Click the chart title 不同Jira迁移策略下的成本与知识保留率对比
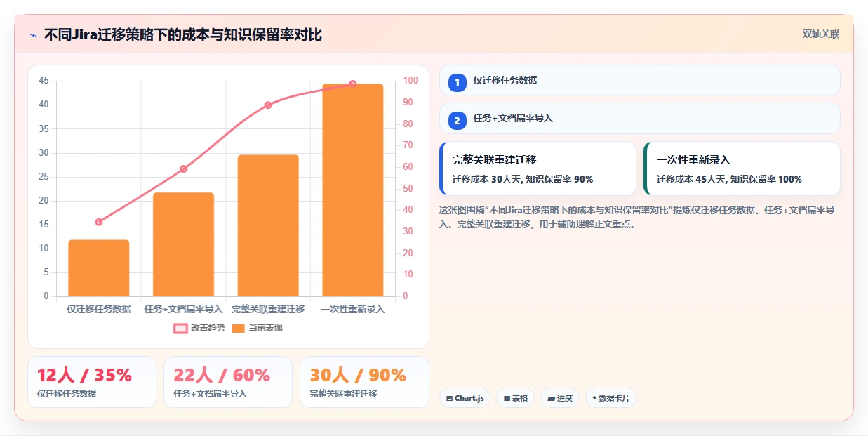This screenshot has width=868, height=436. (183, 34)
